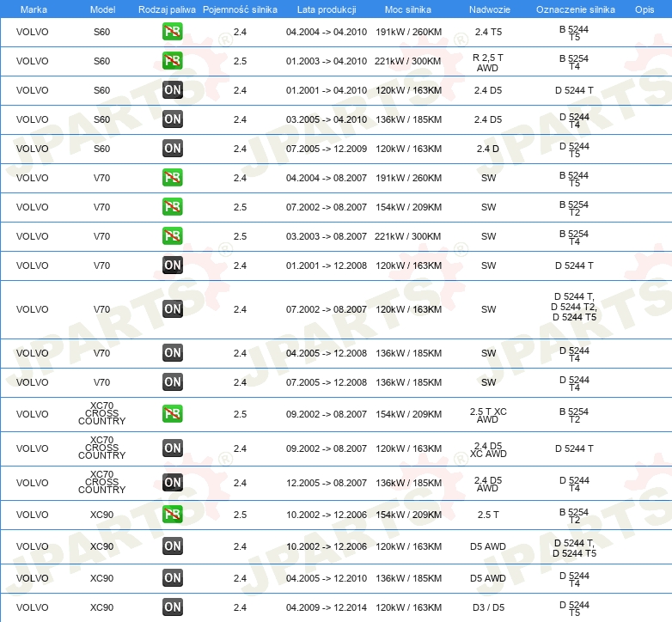Click ON icon, XC90 10.2002 row
The width and height of the screenshot is (672, 622).
tap(172, 546)
